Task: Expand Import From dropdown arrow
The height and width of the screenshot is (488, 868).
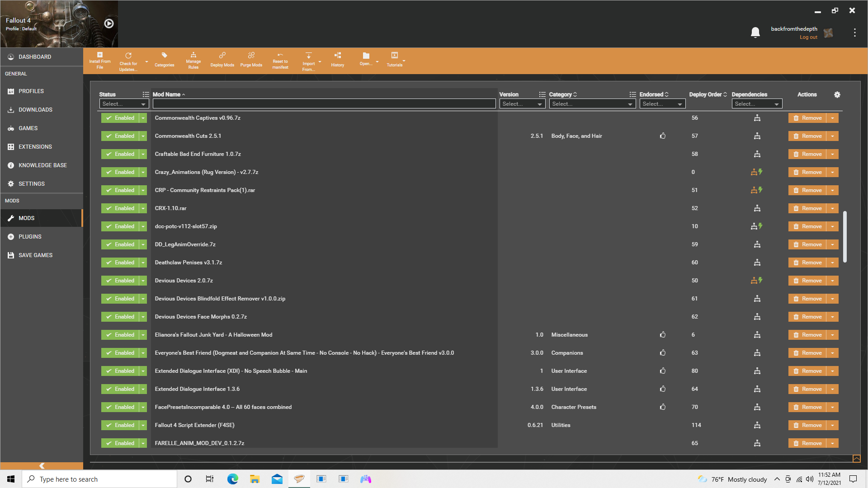Action: (320, 62)
